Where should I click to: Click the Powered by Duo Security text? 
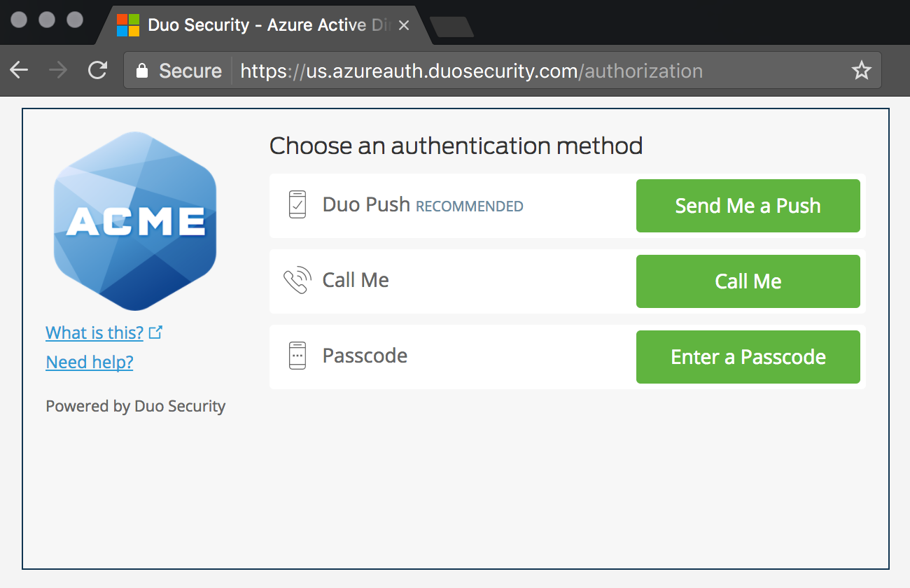click(x=136, y=406)
